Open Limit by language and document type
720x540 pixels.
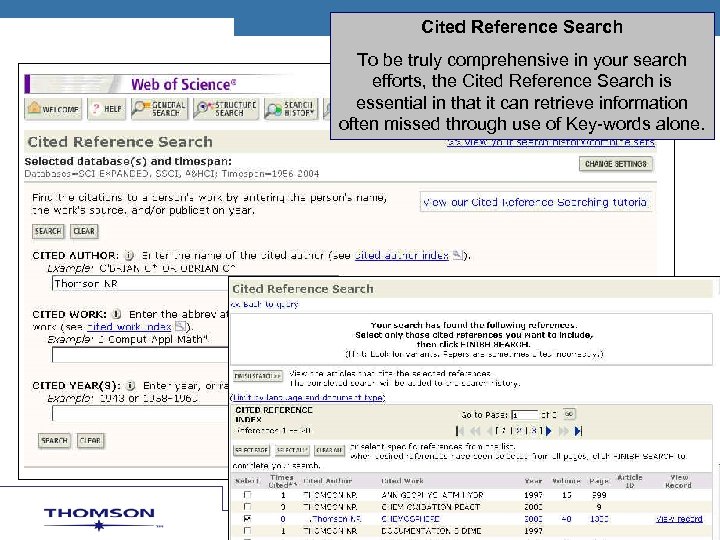coord(308,397)
